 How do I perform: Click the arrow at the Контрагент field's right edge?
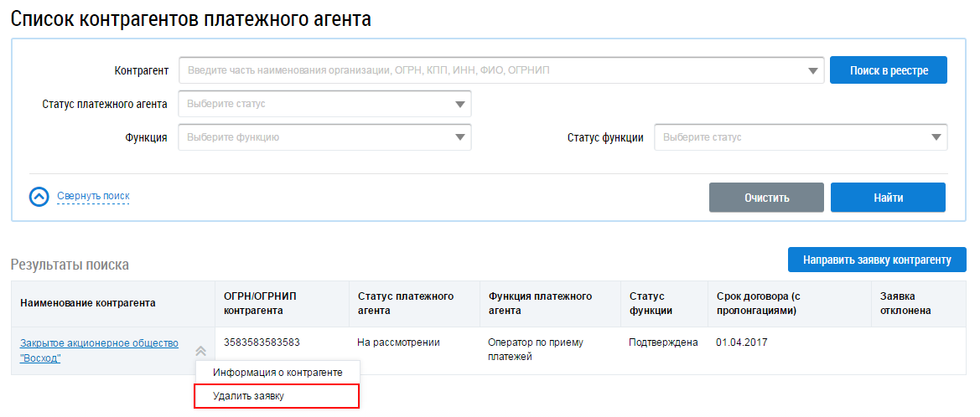pos(812,71)
